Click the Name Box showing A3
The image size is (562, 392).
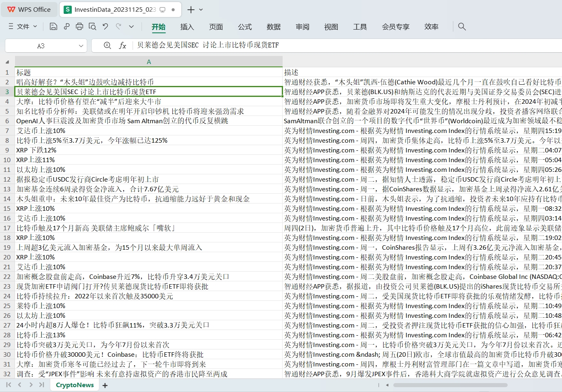(x=41, y=46)
